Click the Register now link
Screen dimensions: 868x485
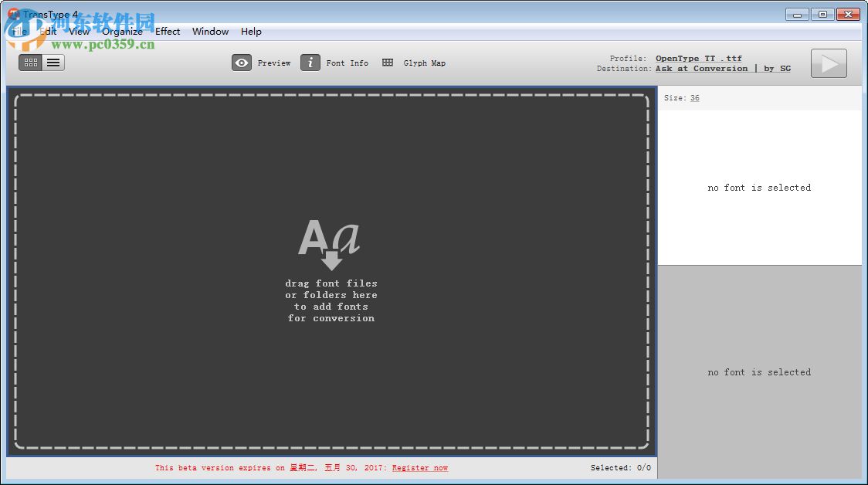point(419,467)
